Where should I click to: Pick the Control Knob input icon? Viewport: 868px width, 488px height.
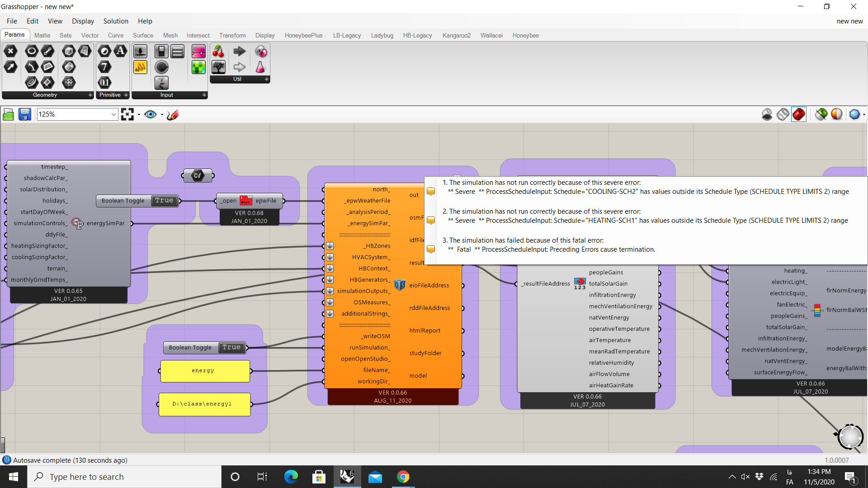(x=161, y=67)
